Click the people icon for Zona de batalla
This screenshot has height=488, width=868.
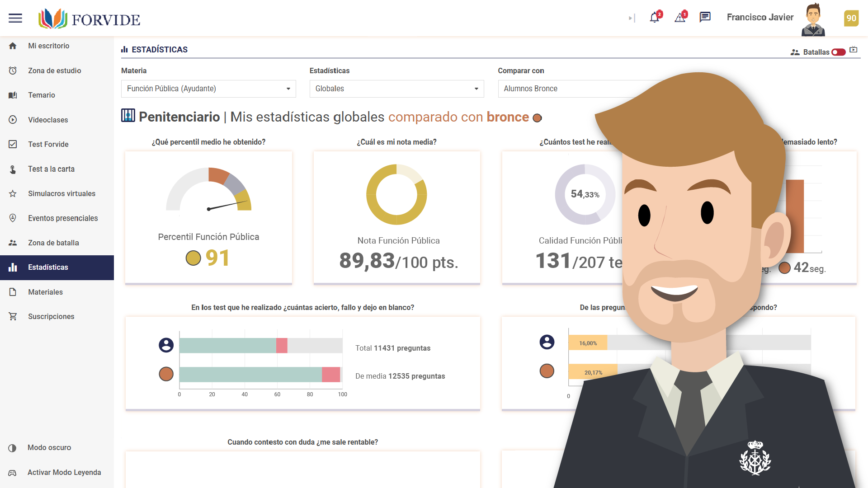[x=13, y=243]
